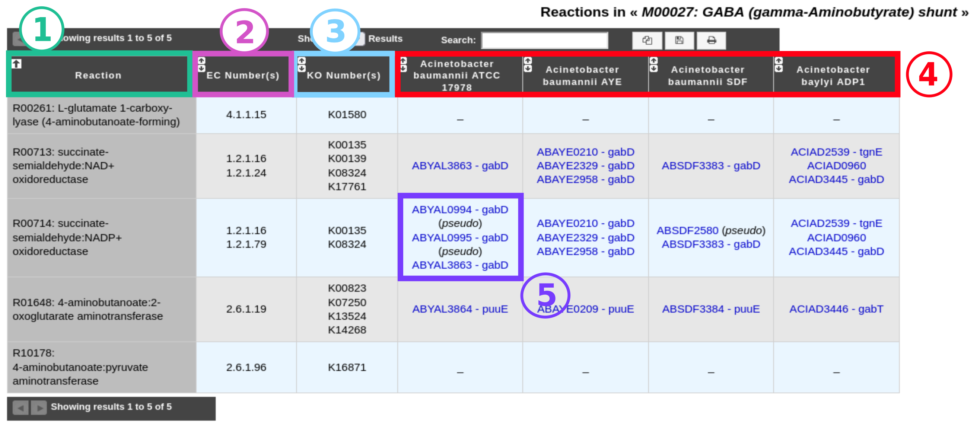Sort Acinetobacter baumannii AYE column
The image size is (980, 425).
click(528, 64)
